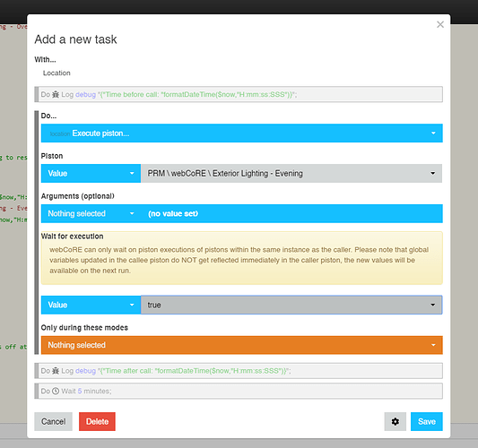Select the Time after call log task row
This screenshot has width=478, height=448.
tap(239, 371)
